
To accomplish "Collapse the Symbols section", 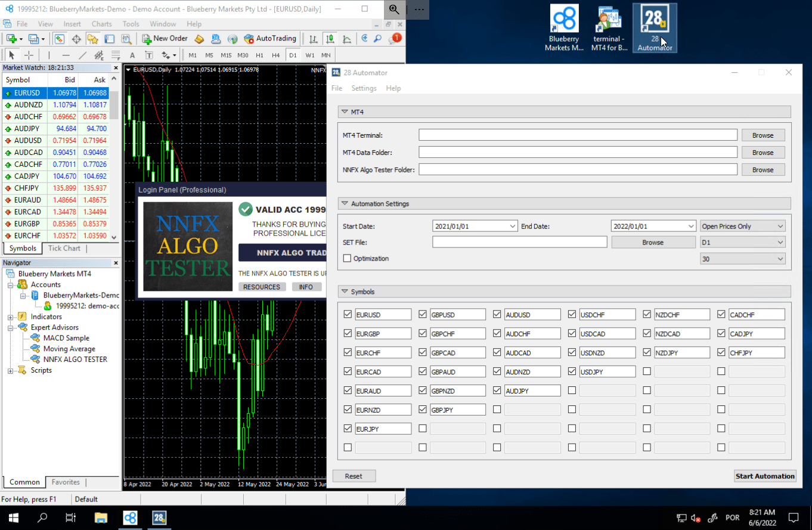I will pyautogui.click(x=345, y=292).
